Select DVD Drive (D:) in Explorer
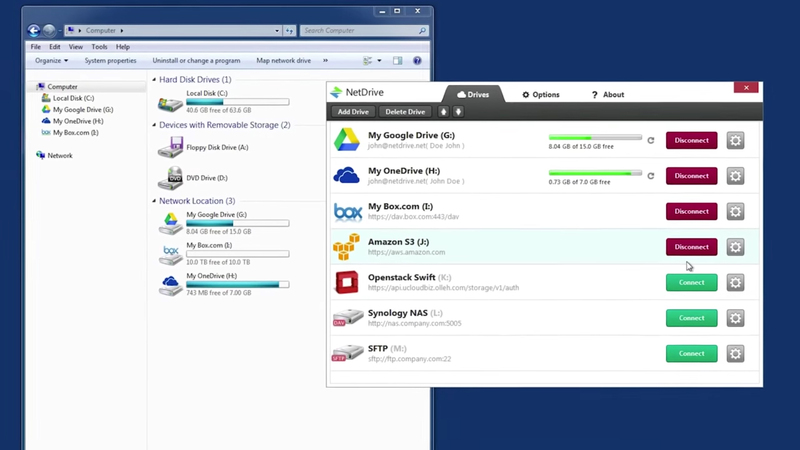800x450 pixels. tap(193, 178)
